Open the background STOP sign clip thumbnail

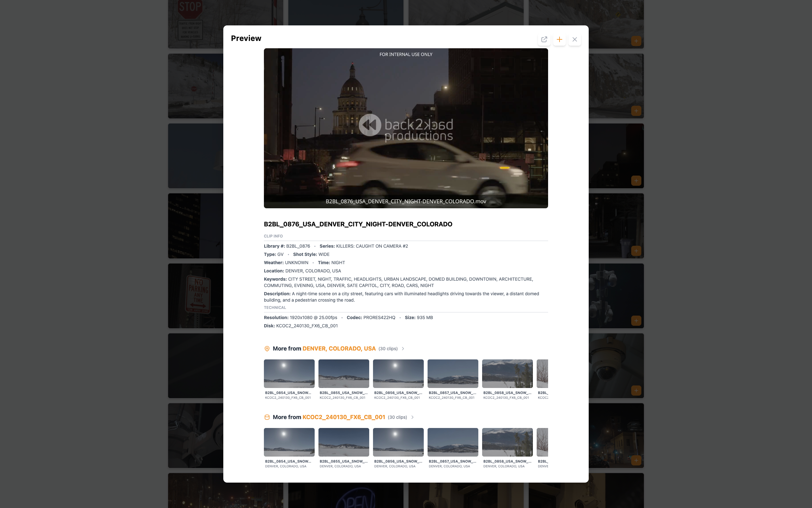tap(196, 24)
